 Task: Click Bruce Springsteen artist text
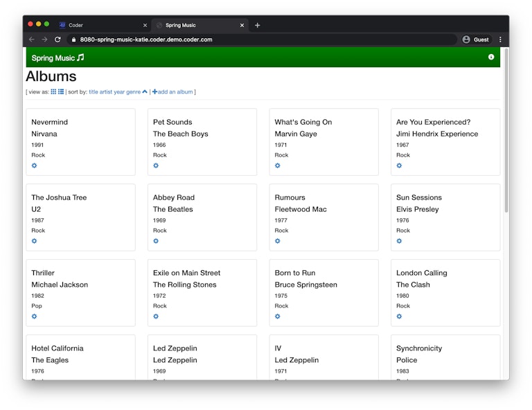point(305,285)
